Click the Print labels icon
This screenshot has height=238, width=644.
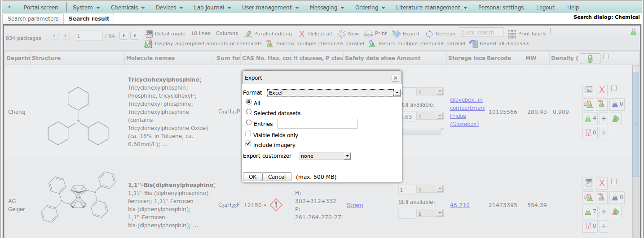coord(512,34)
